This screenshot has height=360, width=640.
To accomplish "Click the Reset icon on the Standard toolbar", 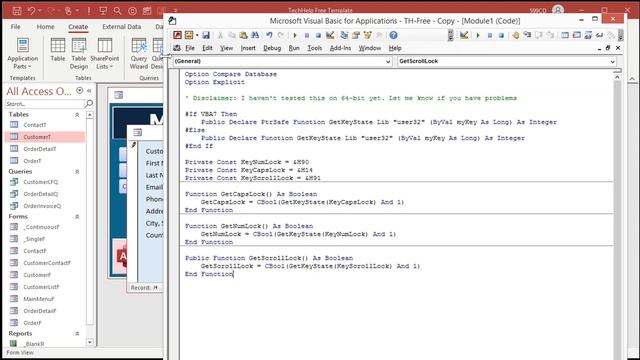I will tap(318, 35).
